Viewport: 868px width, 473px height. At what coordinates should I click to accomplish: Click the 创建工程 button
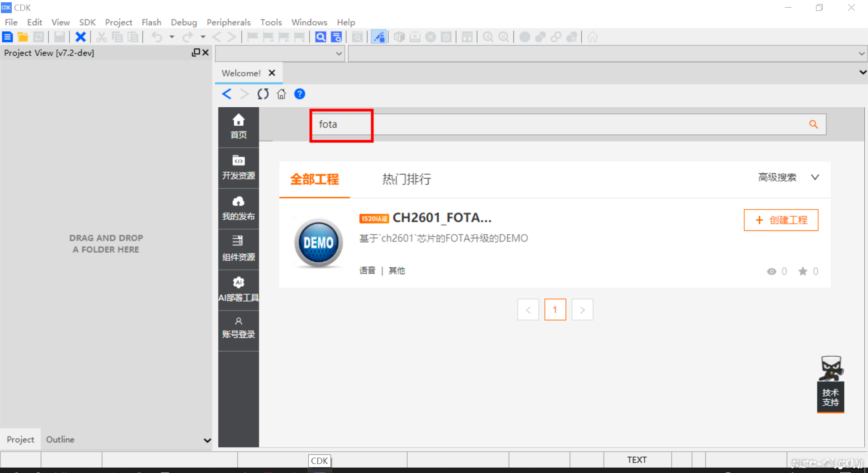coord(781,220)
